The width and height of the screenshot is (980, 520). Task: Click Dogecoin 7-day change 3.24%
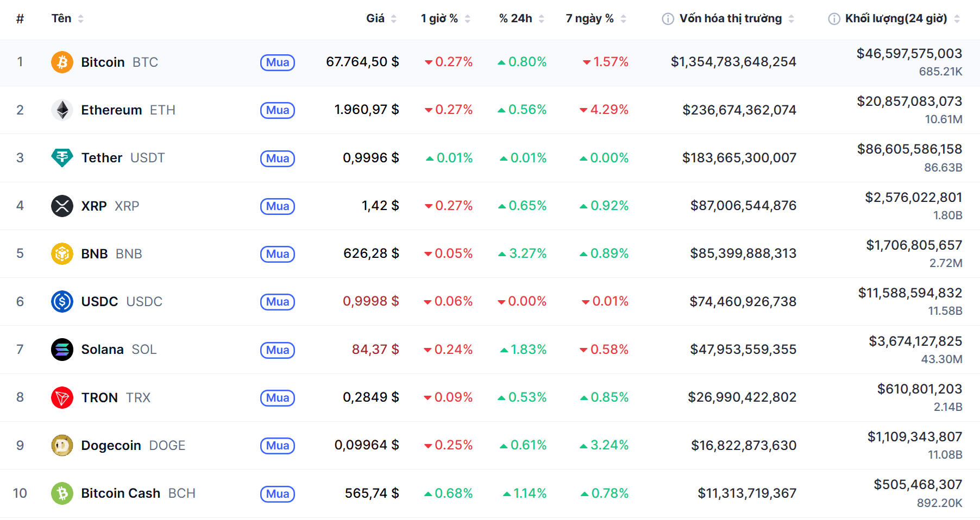pos(604,445)
